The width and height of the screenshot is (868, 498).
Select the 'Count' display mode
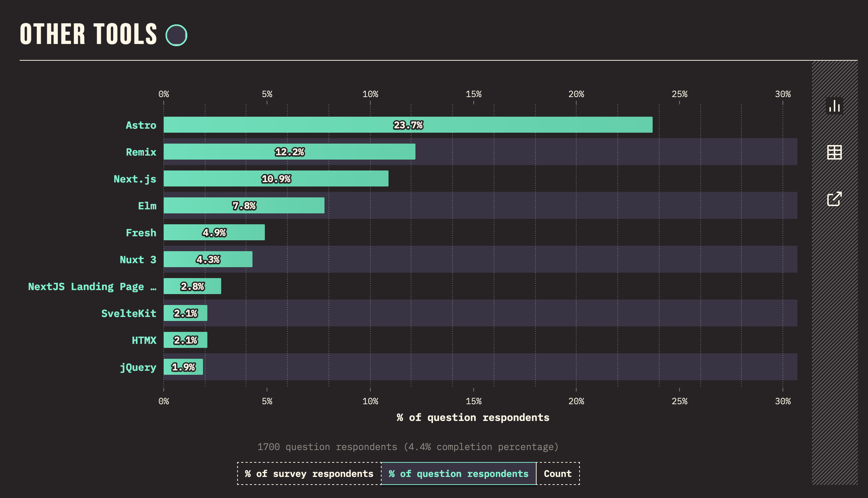click(x=558, y=473)
